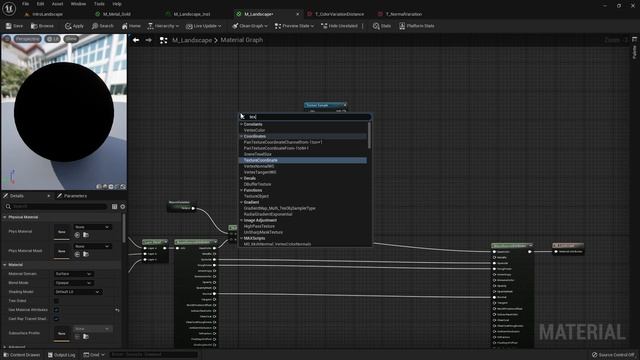Collapse the Physical Material section

(5, 217)
